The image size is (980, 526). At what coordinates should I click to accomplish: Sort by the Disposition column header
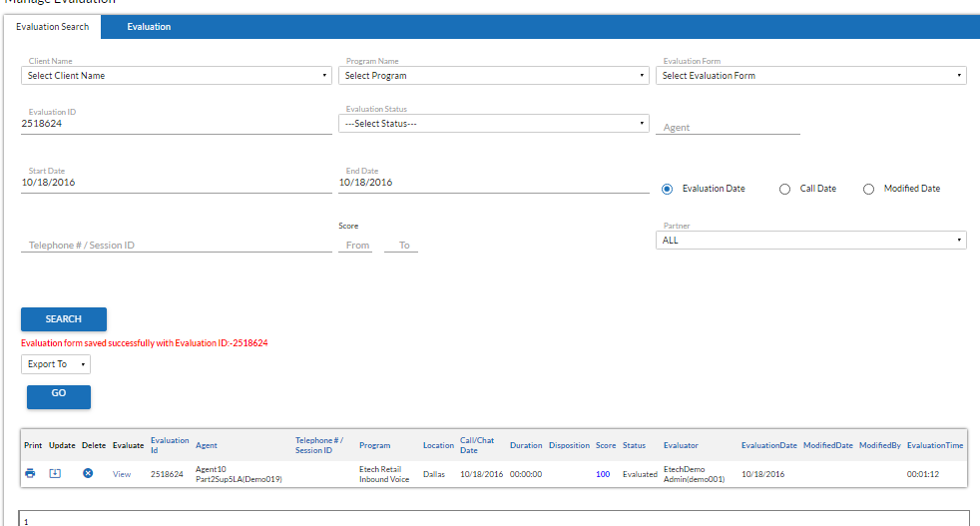pos(570,445)
